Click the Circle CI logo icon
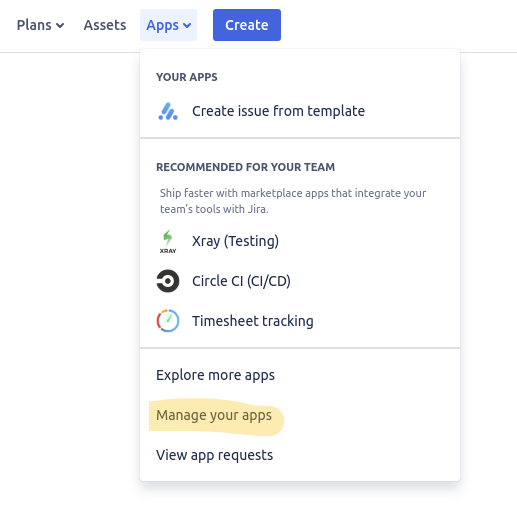 (168, 281)
